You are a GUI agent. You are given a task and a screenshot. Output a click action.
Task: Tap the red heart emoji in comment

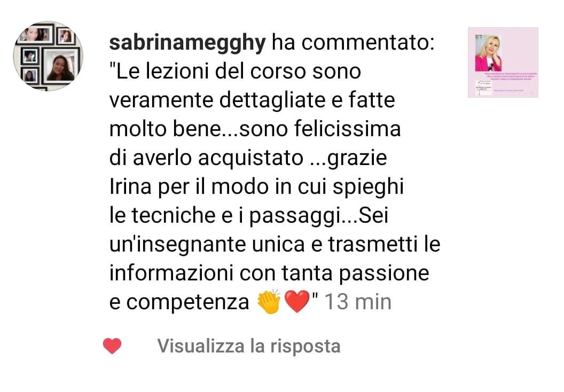(x=297, y=301)
